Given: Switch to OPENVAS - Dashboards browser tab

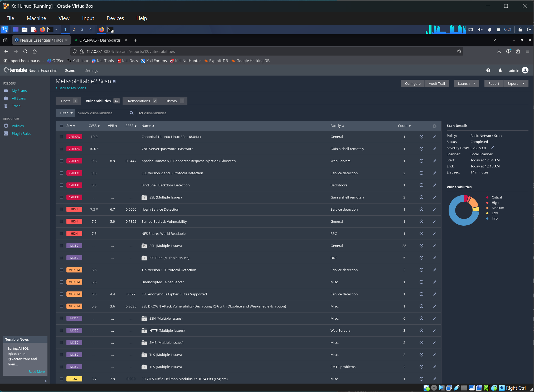Looking at the screenshot, I should coord(100,40).
